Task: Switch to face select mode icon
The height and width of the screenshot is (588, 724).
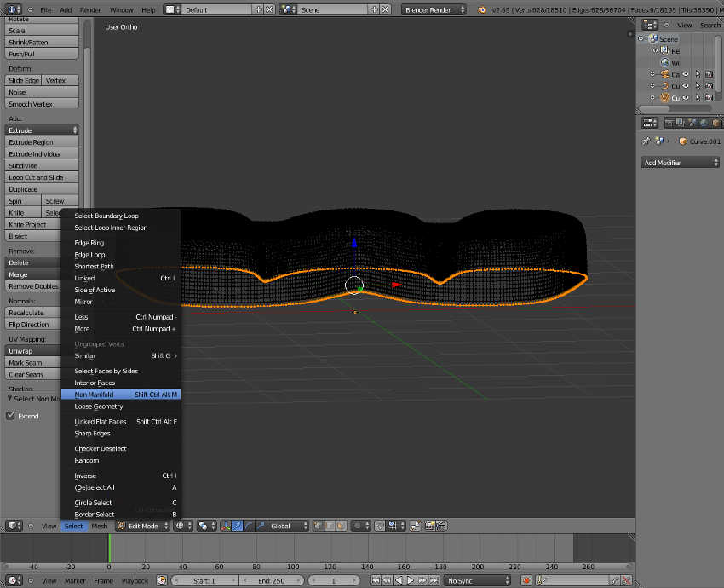Action: pyautogui.click(x=341, y=526)
